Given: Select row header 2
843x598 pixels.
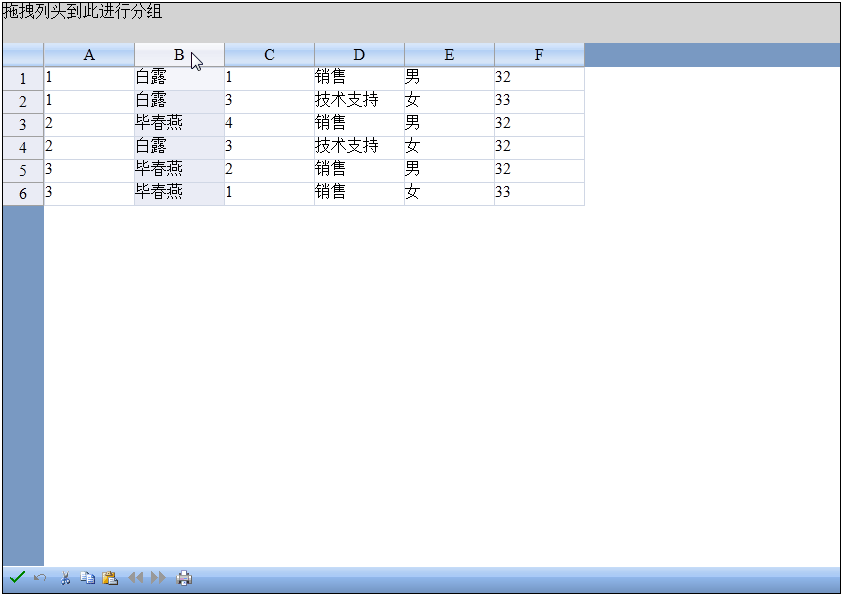Looking at the screenshot, I should coord(23,102).
